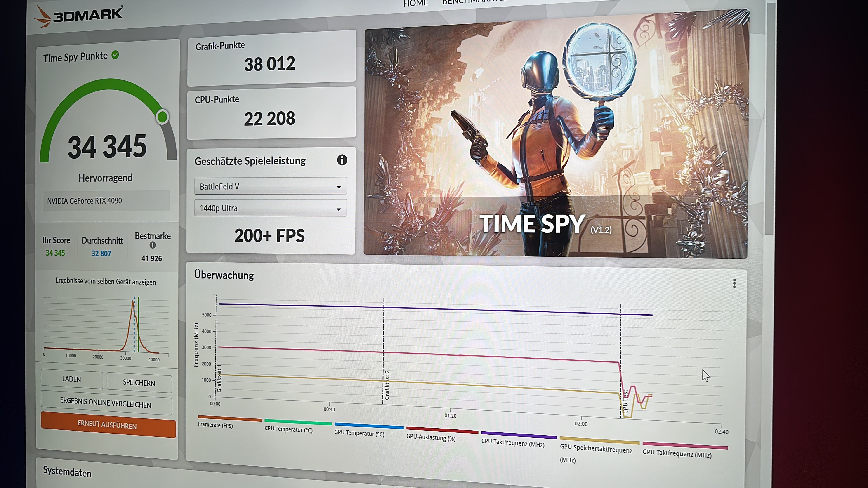Click the green score gauge knob
The width and height of the screenshot is (868, 488).
point(163,117)
